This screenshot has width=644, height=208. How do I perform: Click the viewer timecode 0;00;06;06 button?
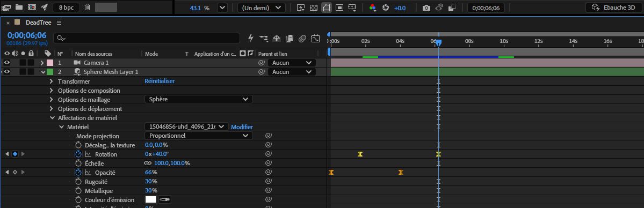[486, 8]
